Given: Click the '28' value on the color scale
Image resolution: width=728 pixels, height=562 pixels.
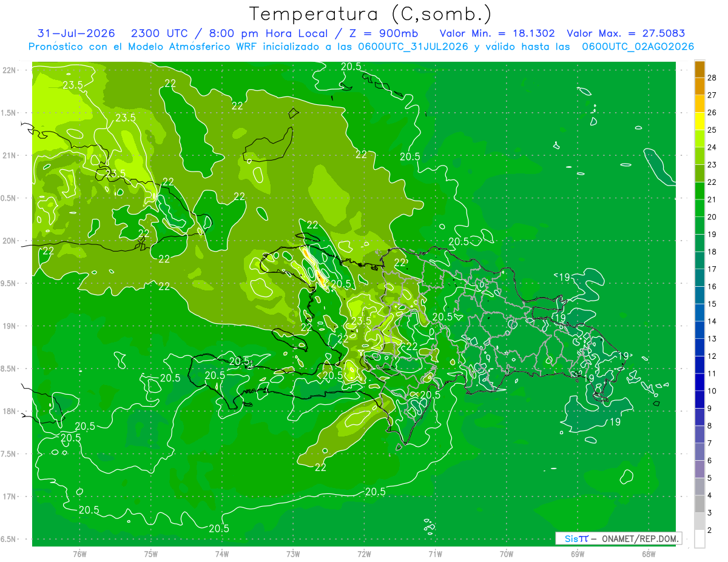Looking at the screenshot, I should click(x=713, y=78).
